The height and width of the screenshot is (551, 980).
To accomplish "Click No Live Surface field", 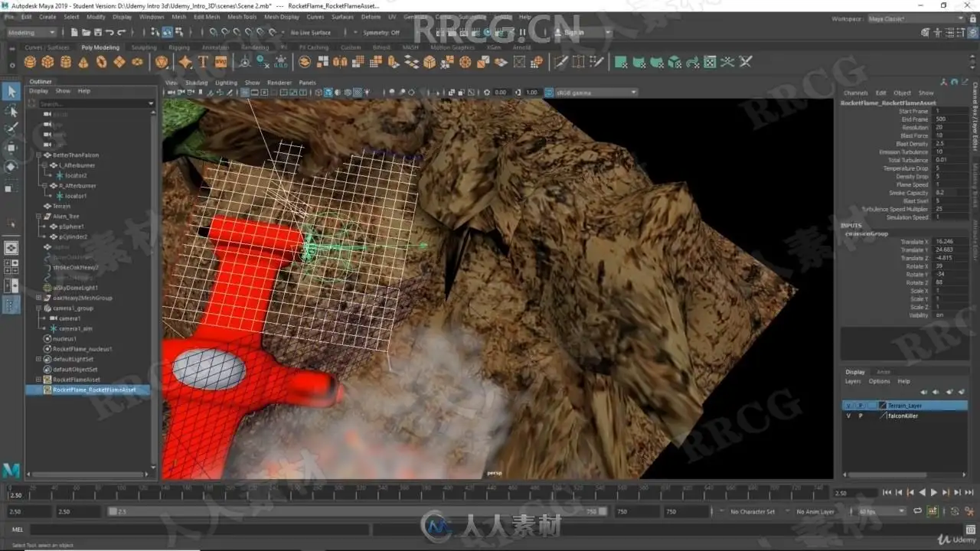I will (x=312, y=33).
